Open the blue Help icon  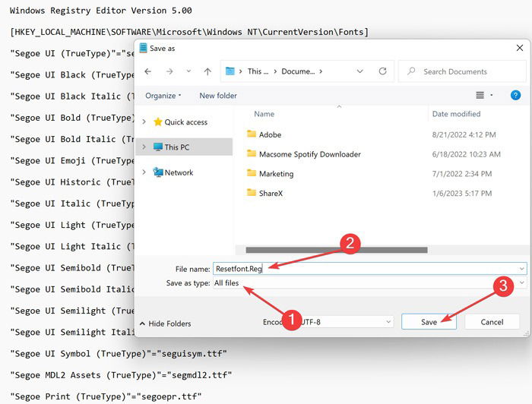[x=515, y=95]
